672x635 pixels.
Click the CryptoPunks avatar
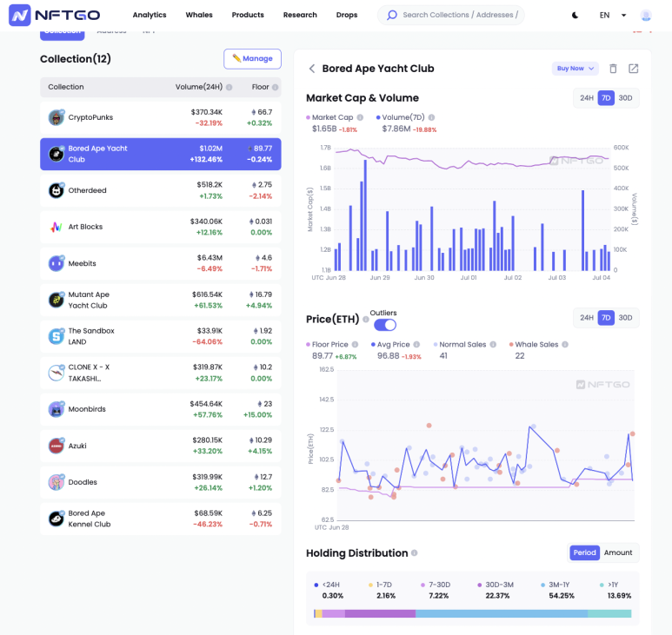pyautogui.click(x=57, y=117)
